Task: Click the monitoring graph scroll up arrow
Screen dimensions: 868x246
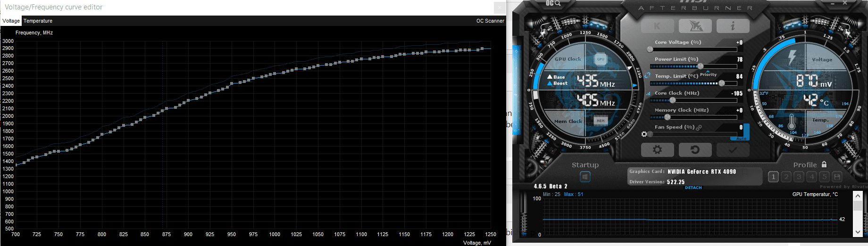Action: 858,196
